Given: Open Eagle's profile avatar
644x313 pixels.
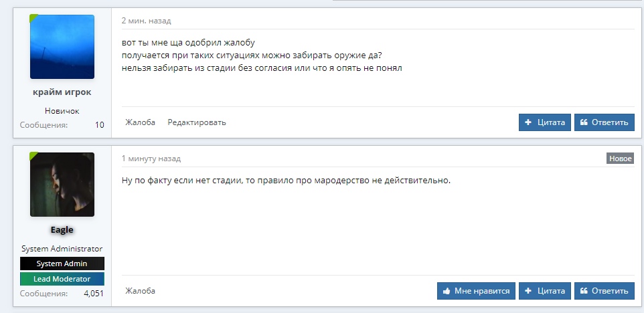Looking at the screenshot, I should click(x=62, y=185).
